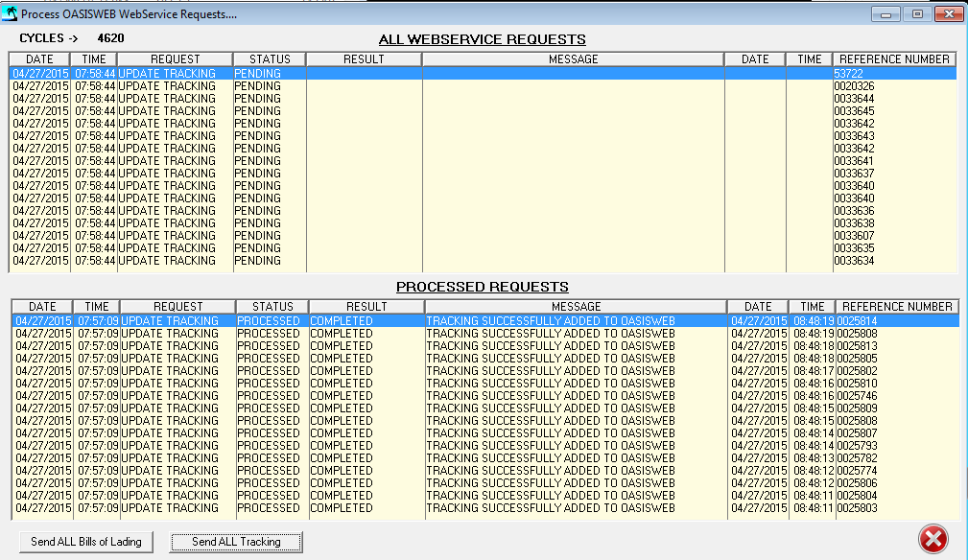Select pending row with reference 0033645
Screen dimensions: 968x560
coord(484,111)
